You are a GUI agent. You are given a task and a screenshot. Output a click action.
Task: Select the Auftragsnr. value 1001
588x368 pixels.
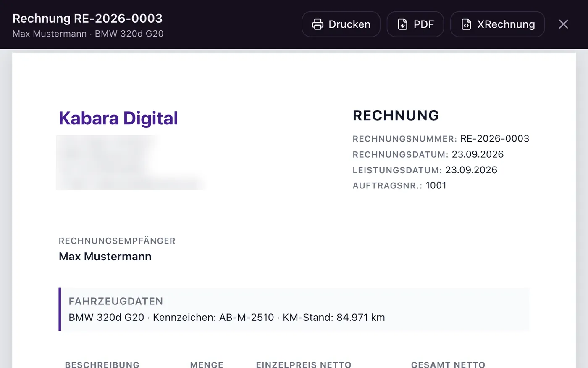[x=436, y=185]
